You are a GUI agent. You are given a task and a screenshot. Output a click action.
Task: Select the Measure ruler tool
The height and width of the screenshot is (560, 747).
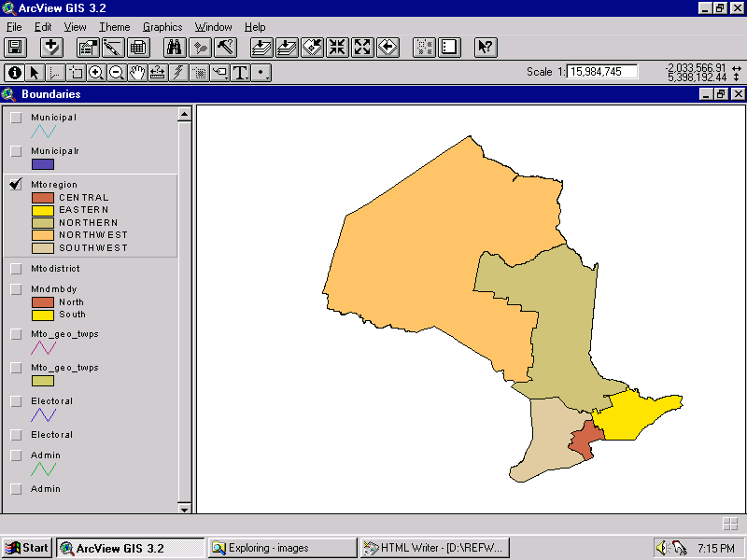click(x=158, y=73)
